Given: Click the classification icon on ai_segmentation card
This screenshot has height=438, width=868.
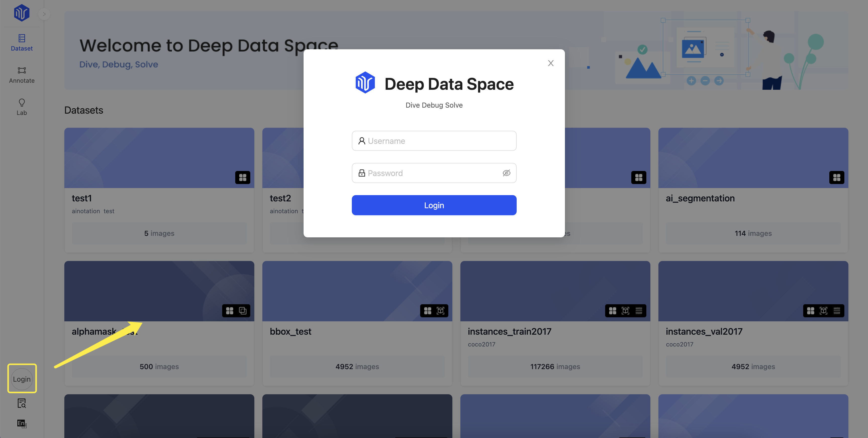Looking at the screenshot, I should [x=837, y=177].
